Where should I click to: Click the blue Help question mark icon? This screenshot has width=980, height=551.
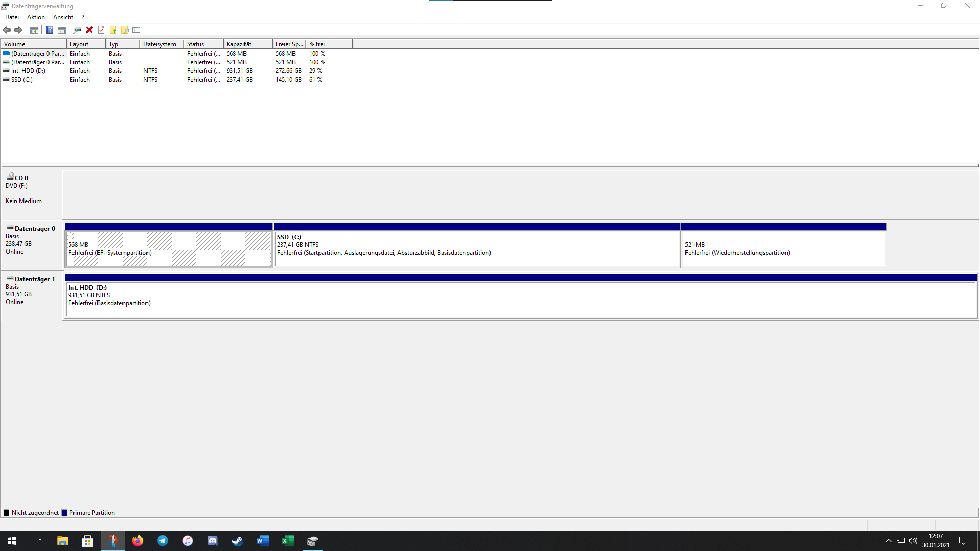(50, 30)
